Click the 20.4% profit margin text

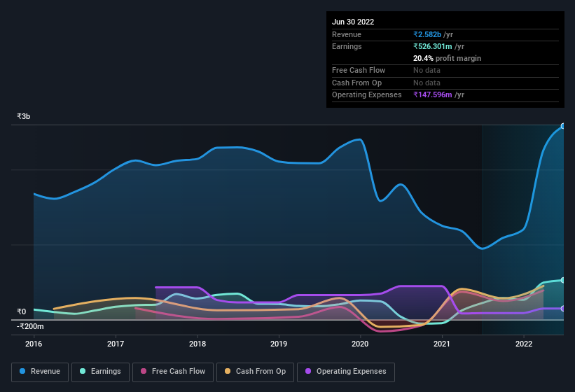point(447,58)
